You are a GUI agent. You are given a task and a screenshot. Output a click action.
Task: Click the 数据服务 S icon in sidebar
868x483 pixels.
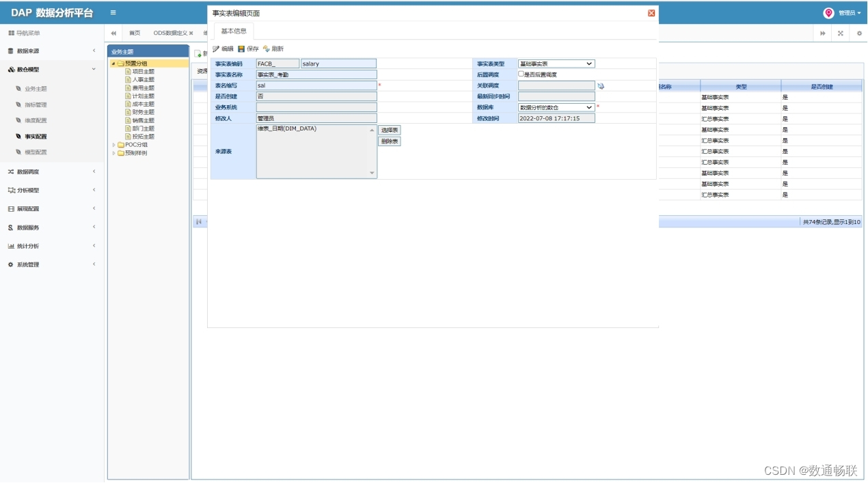pos(10,227)
